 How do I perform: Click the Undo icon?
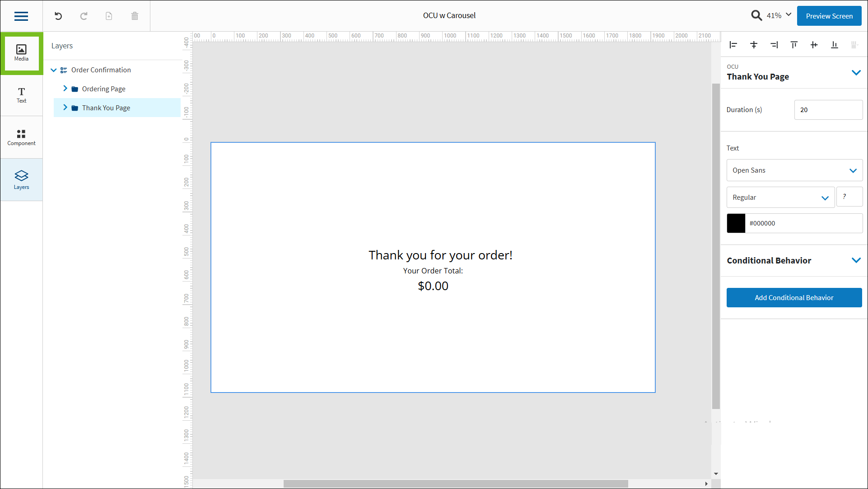point(58,16)
